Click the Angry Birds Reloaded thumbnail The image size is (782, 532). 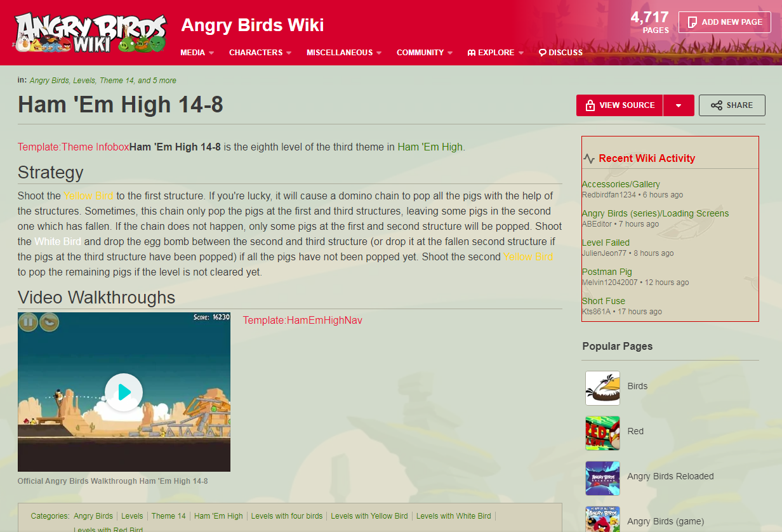pyautogui.click(x=602, y=478)
